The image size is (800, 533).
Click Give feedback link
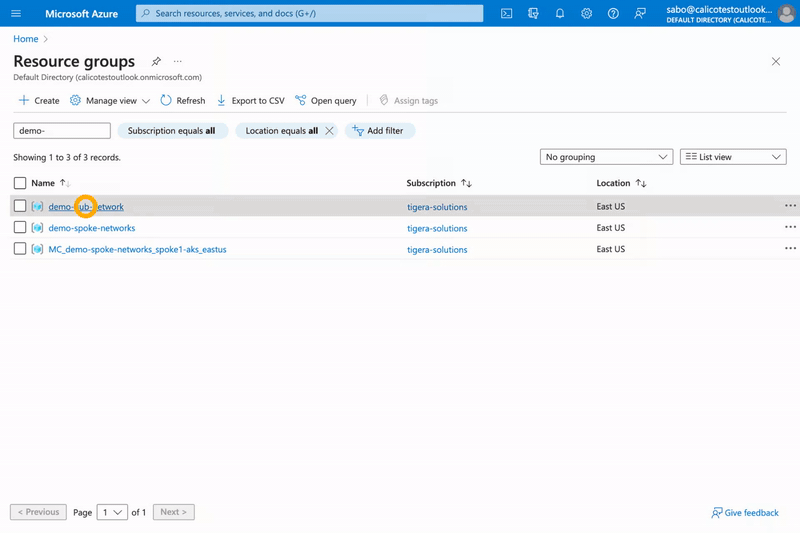pyautogui.click(x=745, y=513)
